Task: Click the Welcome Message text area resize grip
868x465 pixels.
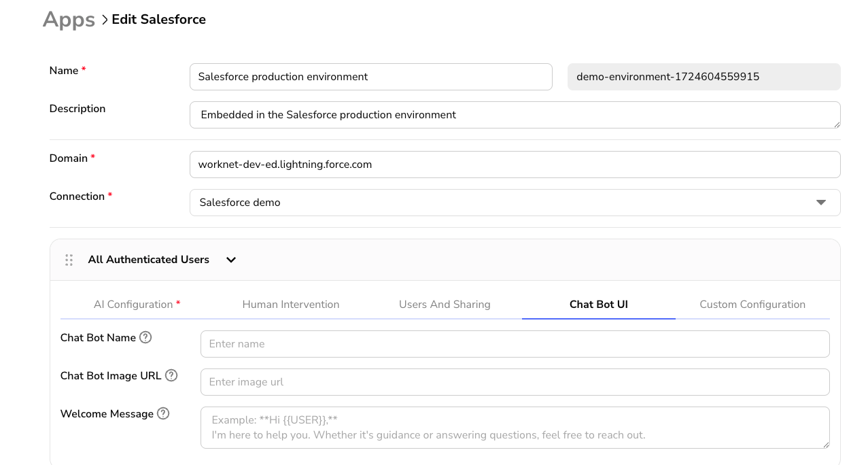Action: [825, 444]
